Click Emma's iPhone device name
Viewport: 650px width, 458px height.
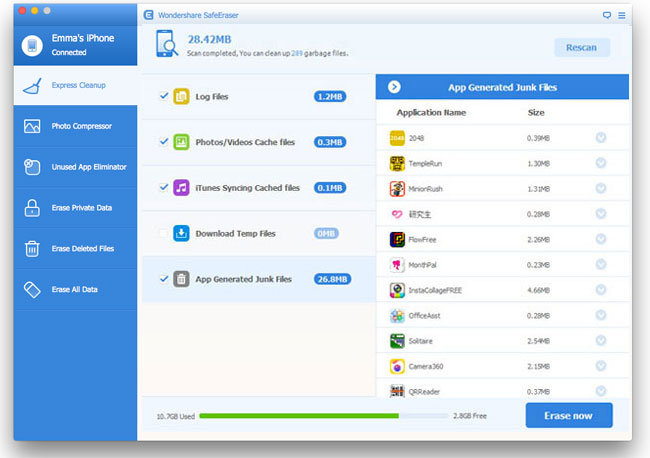coord(83,38)
